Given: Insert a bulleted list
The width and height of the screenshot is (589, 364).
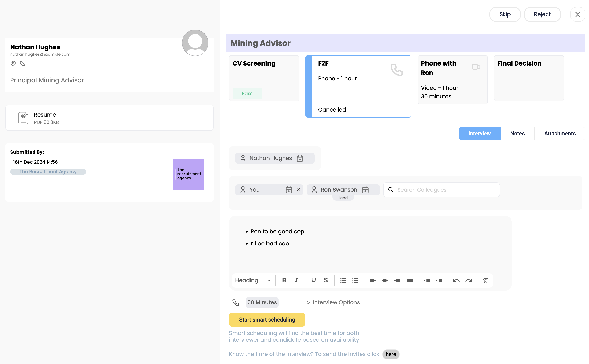Looking at the screenshot, I should coord(355,280).
